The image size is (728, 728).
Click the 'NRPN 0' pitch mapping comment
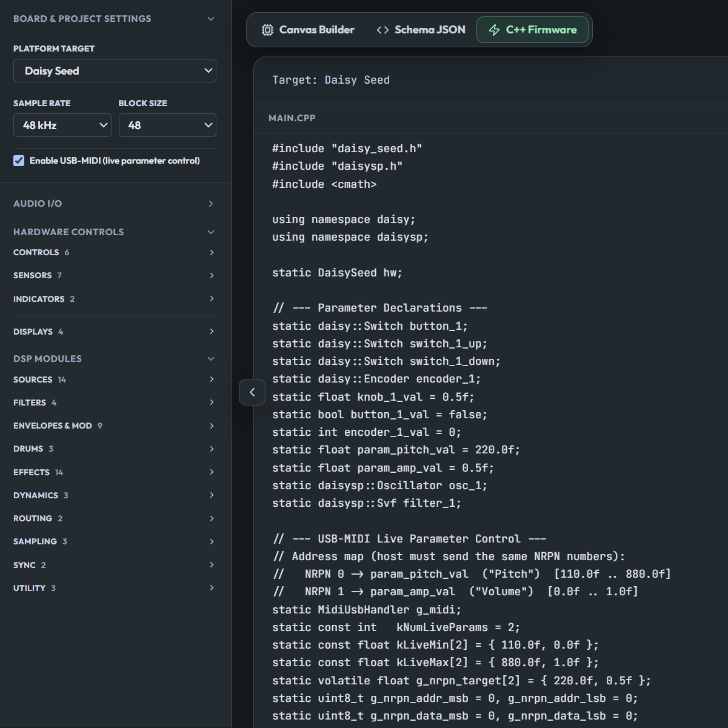click(472, 574)
